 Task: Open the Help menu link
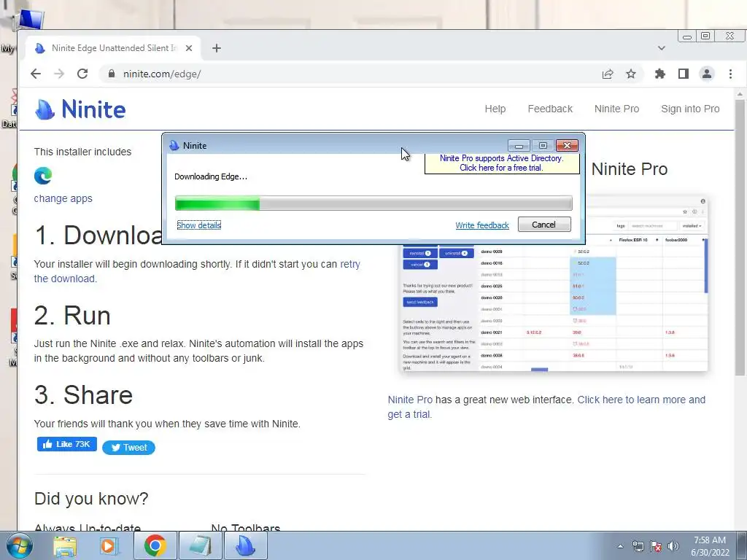(495, 109)
